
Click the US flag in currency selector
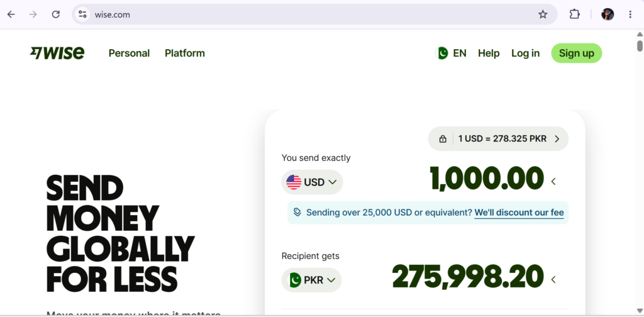[x=294, y=182]
